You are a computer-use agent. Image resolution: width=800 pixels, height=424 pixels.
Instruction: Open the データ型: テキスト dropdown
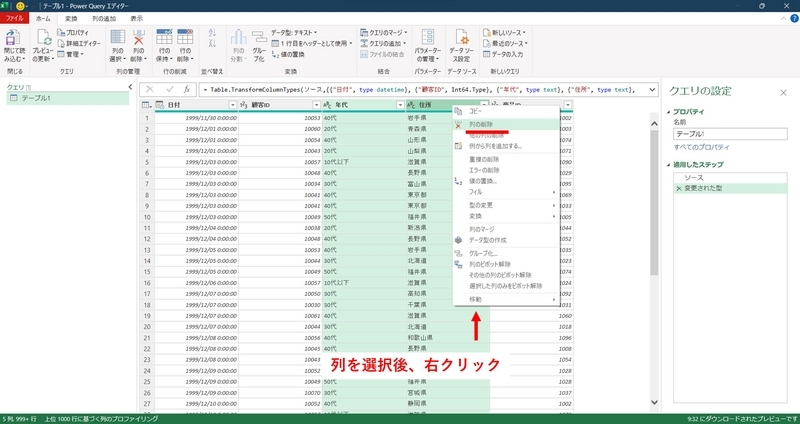point(293,32)
